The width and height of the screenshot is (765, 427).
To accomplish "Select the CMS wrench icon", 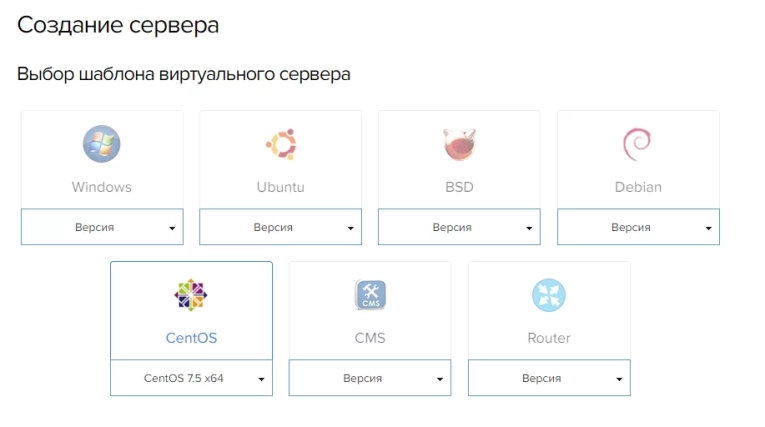I will (370, 295).
